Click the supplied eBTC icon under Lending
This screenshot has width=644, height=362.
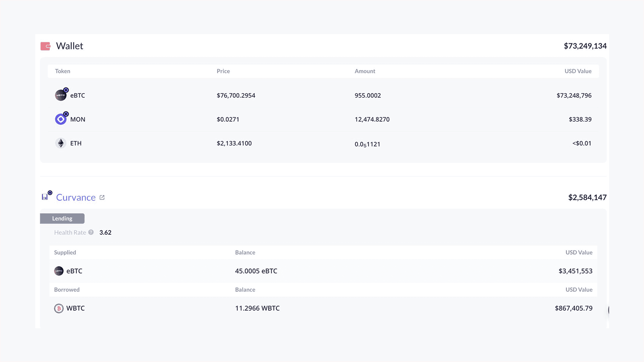[59, 271]
